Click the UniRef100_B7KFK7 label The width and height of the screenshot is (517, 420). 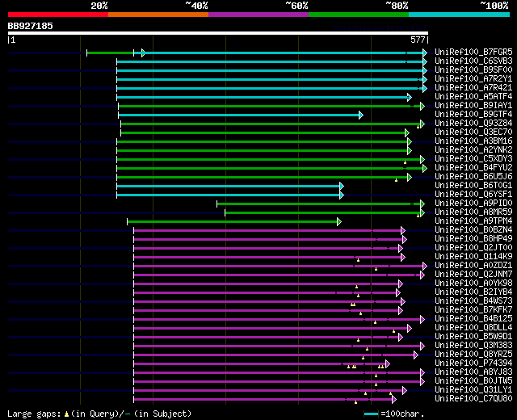(473, 310)
